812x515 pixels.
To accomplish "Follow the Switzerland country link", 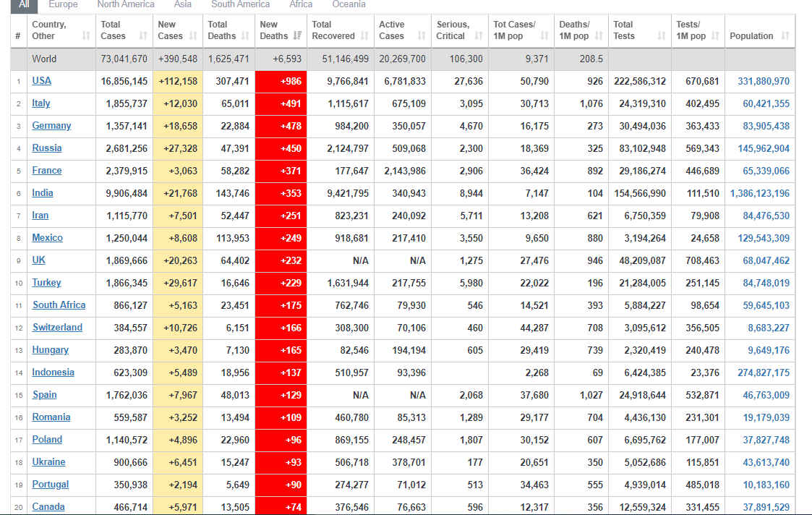I will 57,328.
